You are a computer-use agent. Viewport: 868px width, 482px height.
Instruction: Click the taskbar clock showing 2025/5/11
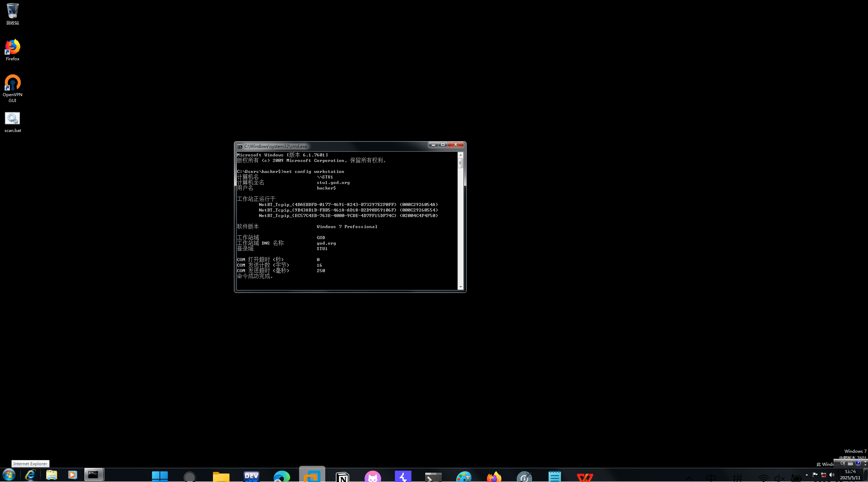pos(850,475)
